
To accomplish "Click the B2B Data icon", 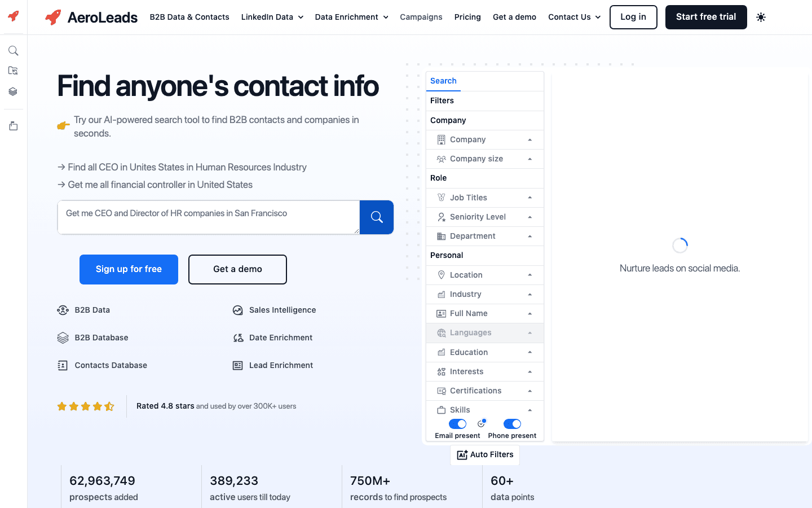I will click(63, 310).
